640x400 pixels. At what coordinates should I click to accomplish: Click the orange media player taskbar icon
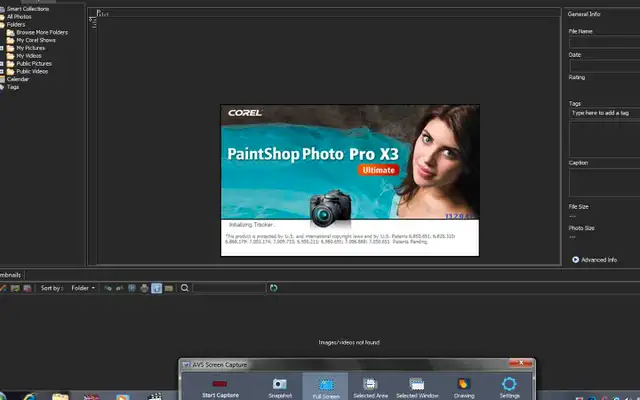122,397
